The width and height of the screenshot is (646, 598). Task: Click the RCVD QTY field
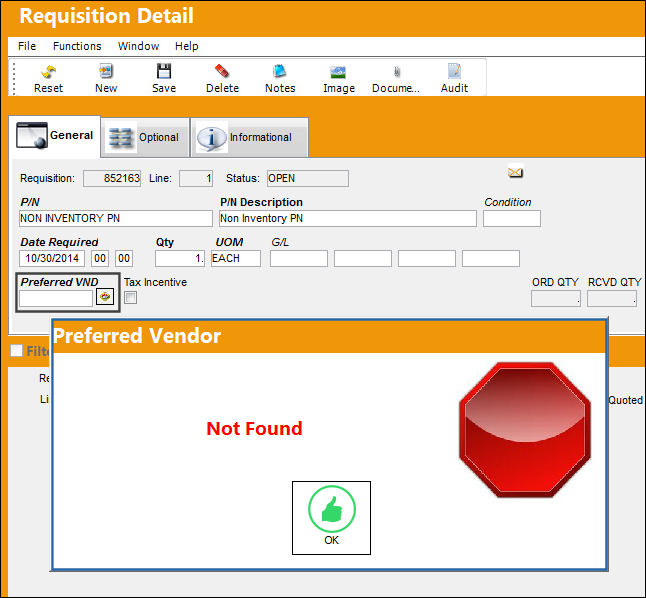point(612,299)
